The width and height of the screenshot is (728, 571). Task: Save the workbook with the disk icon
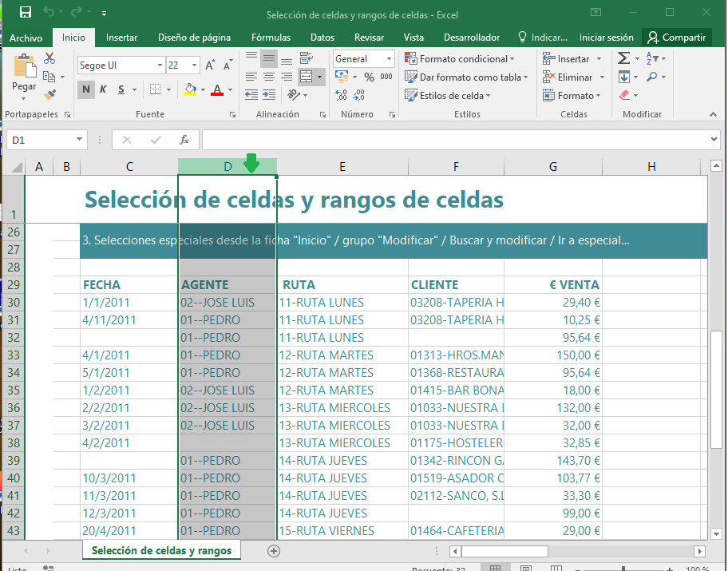25,12
